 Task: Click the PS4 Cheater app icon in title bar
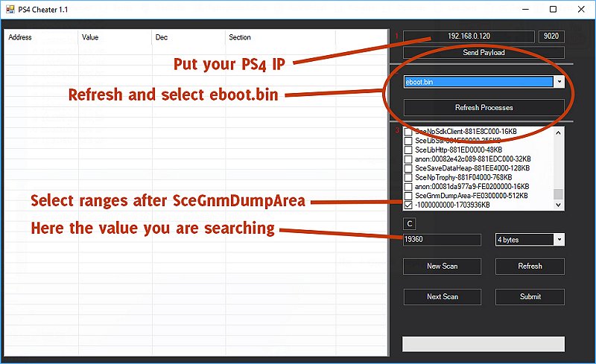pos(10,10)
